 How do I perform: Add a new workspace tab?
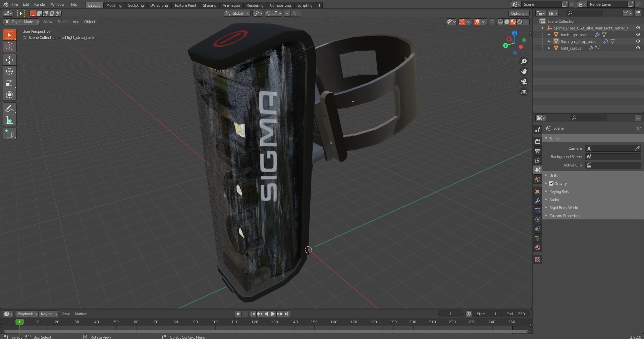pyautogui.click(x=319, y=5)
